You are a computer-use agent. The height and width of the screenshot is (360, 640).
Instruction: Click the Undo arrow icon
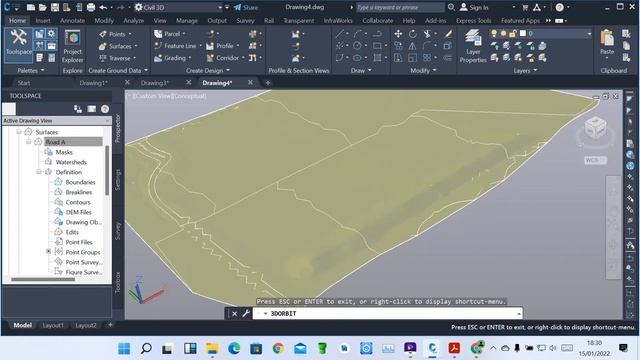pyautogui.click(x=103, y=7)
